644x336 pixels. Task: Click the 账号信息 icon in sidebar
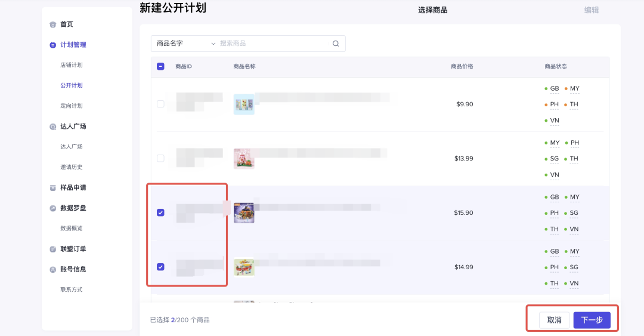(x=53, y=269)
